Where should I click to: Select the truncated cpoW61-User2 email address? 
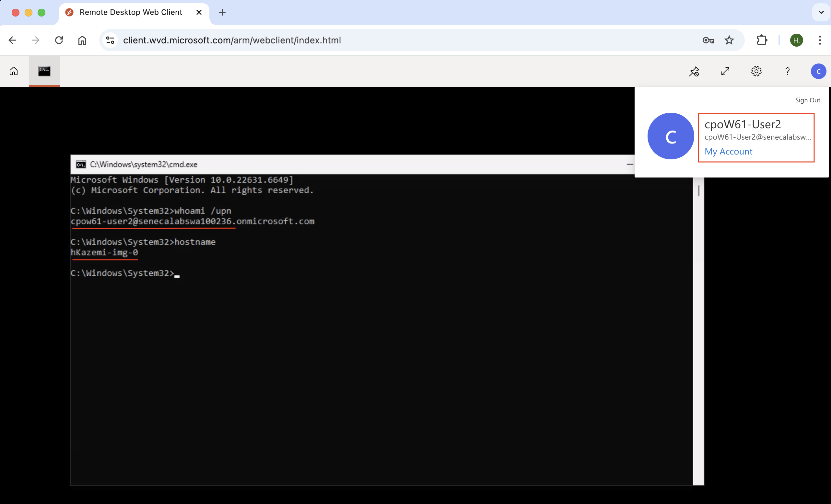757,137
